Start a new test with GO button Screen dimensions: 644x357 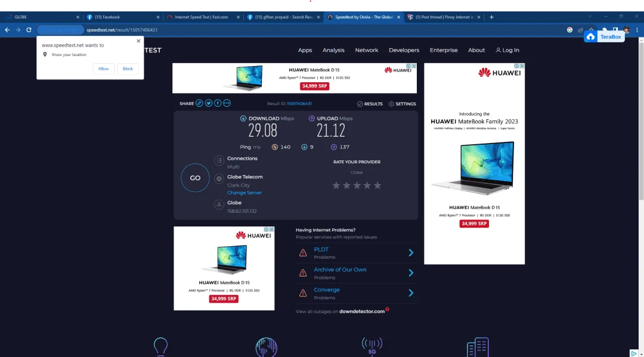tap(195, 178)
